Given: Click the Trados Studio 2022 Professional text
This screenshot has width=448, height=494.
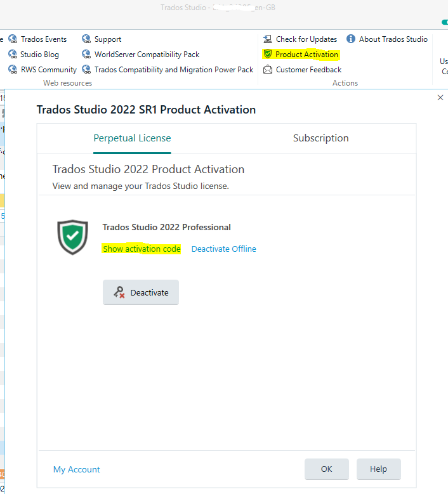Looking at the screenshot, I should tap(166, 227).
